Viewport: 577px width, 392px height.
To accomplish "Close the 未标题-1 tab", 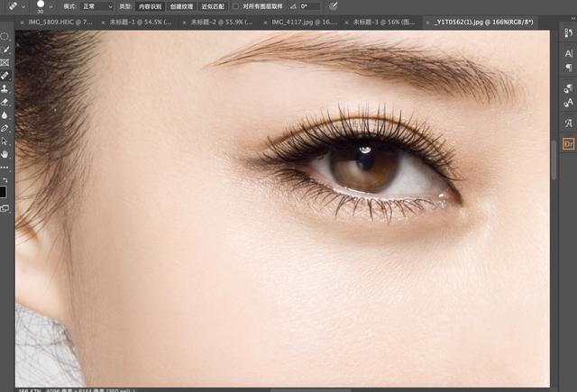I will (103, 23).
